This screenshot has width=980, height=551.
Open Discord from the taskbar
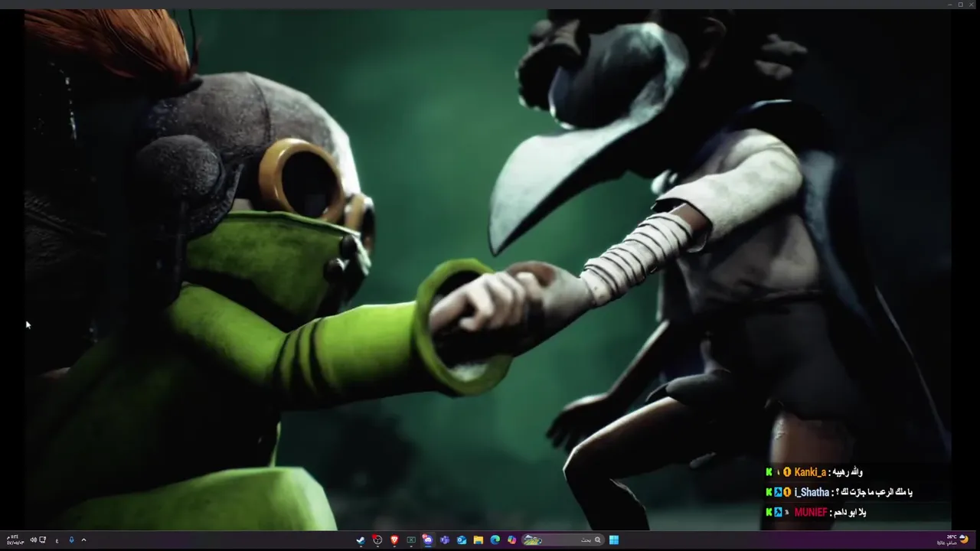(428, 540)
